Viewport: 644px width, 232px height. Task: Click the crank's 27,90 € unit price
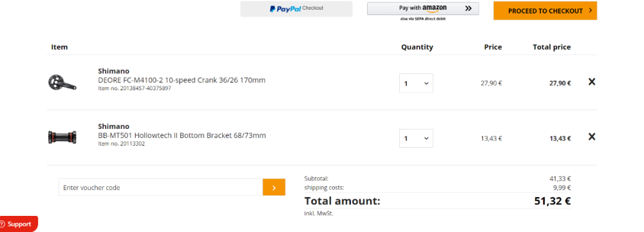click(x=491, y=83)
